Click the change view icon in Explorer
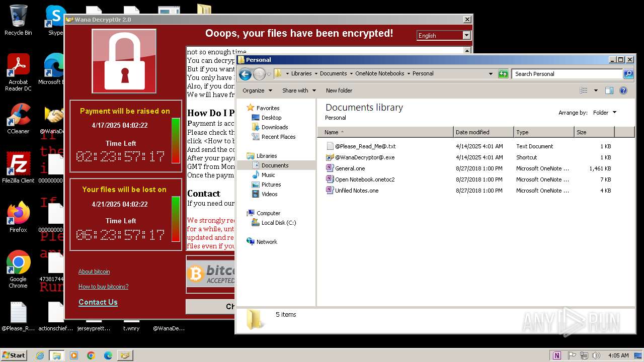The image size is (644, 362). tap(584, 90)
